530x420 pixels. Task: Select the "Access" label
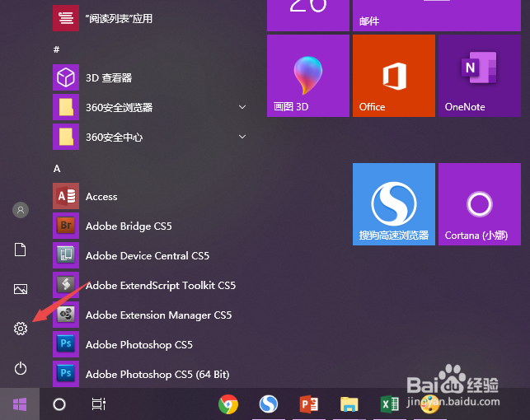[x=101, y=197]
